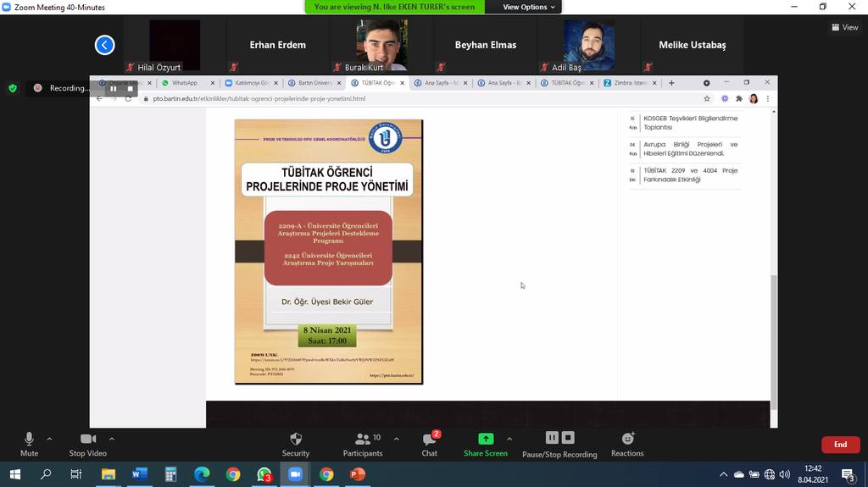Open Avrupa Birliği Projeleri ve Hibeleri link
868x487 pixels.
click(690, 149)
